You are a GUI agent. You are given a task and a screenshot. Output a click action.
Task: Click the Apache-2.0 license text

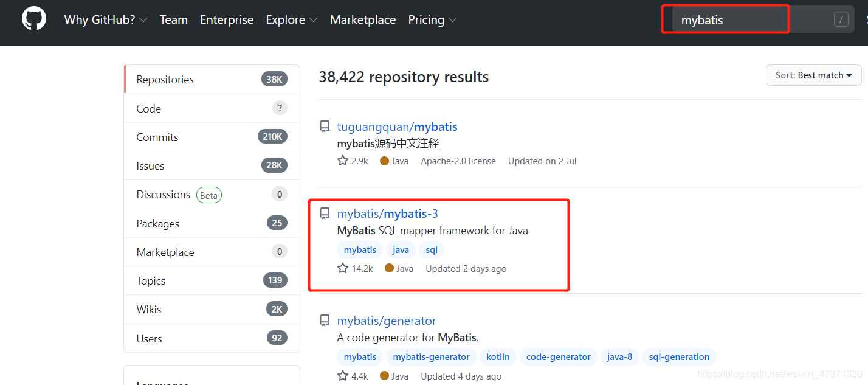coord(458,161)
